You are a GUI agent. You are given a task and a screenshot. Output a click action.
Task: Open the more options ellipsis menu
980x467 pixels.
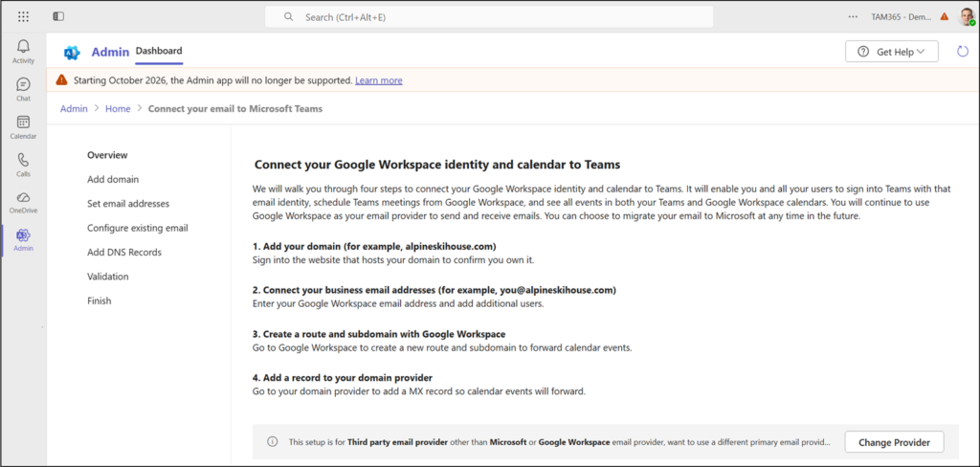click(853, 17)
